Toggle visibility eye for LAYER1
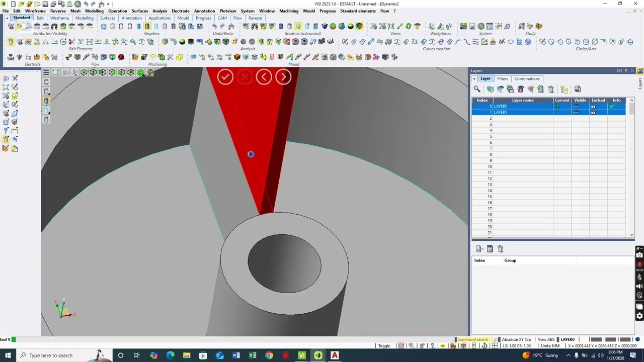Screen dimensions: 644x362 click(x=576, y=112)
